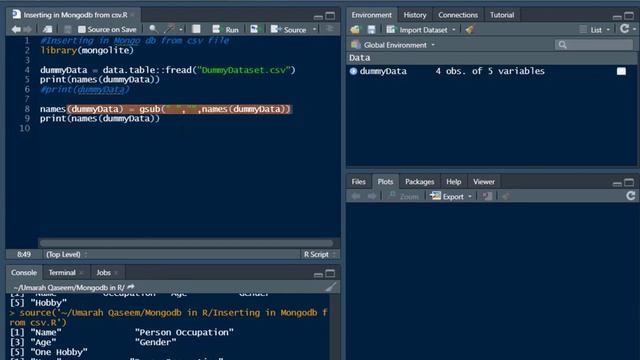Clear the console with broom icon
The height and width of the screenshot is (360, 640).
pos(331,287)
